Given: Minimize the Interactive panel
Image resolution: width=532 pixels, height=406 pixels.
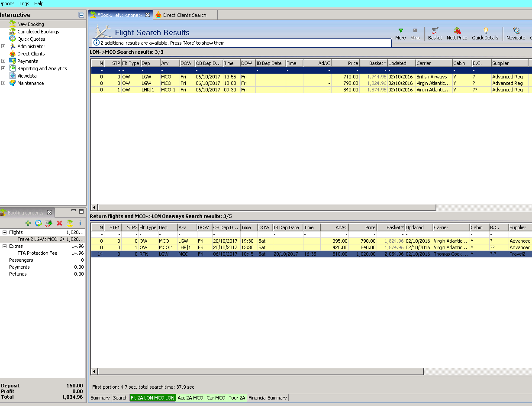Looking at the screenshot, I should (x=81, y=15).
